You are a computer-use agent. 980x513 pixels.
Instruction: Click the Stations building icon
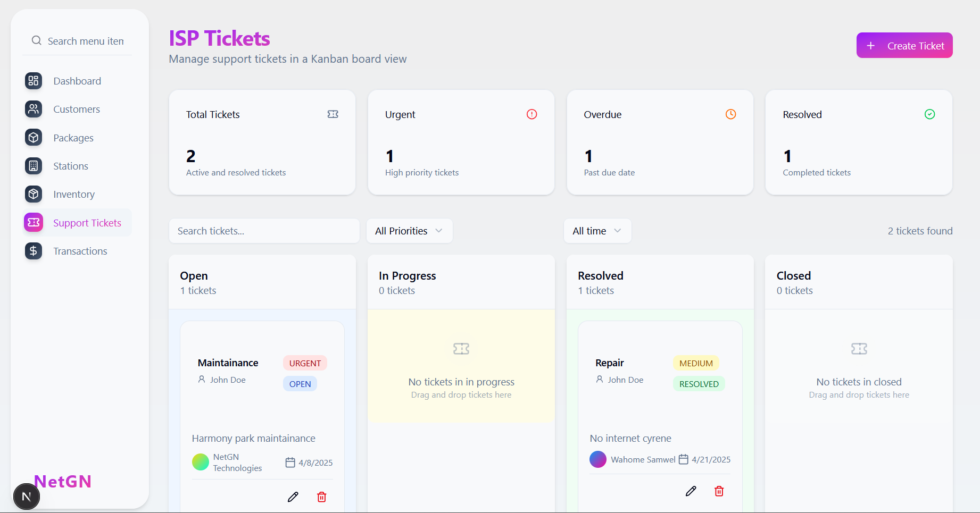(34, 166)
